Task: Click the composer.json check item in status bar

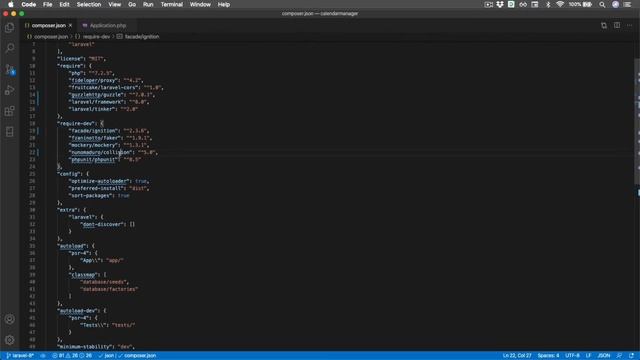Action: point(137,356)
